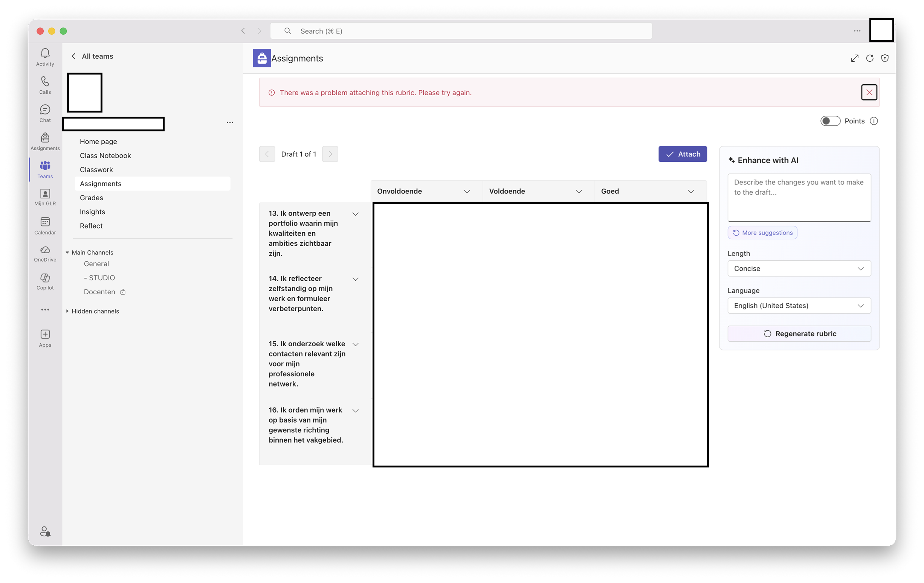Go forward with the history forward arrow
This screenshot has height=583, width=924.
click(260, 31)
